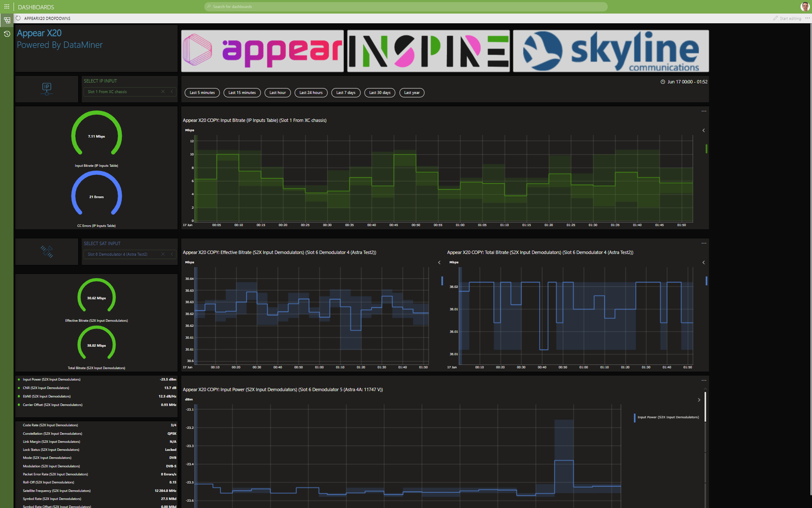Open the apps grid menu icon
Viewport: 812px width, 508px height.
[x=7, y=7]
